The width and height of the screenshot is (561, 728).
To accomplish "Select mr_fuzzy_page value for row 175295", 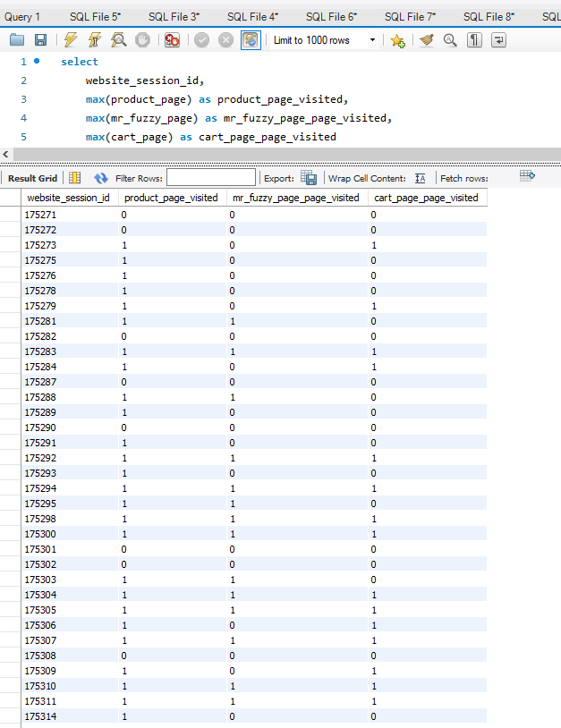I will pos(297,504).
